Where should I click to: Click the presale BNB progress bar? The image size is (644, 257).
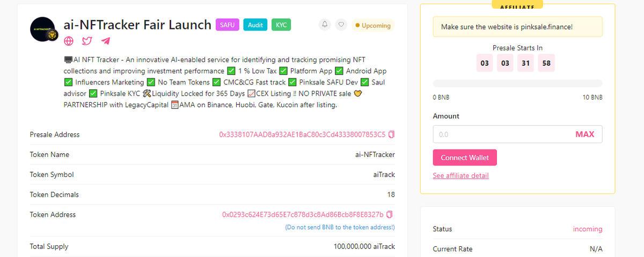(x=517, y=83)
